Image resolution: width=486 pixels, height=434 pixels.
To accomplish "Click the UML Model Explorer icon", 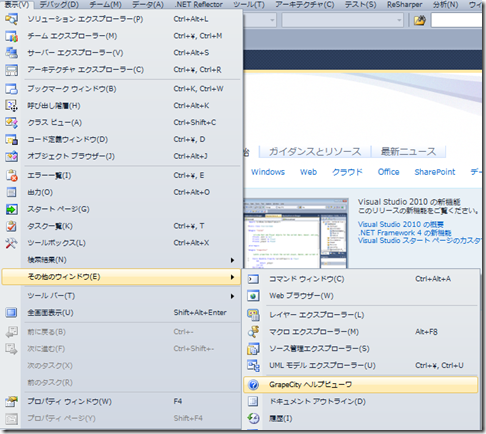I will (253, 365).
